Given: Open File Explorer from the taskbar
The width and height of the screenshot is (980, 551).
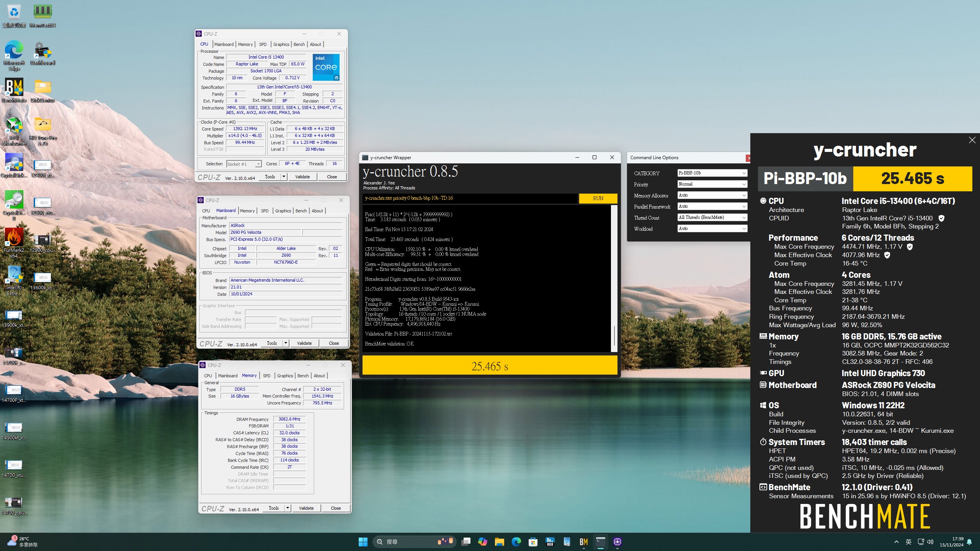Looking at the screenshot, I should coord(499,542).
